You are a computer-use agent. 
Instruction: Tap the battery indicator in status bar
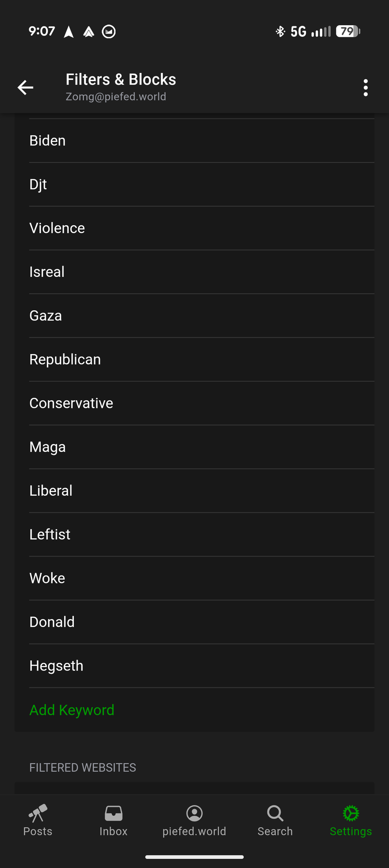pyautogui.click(x=348, y=31)
